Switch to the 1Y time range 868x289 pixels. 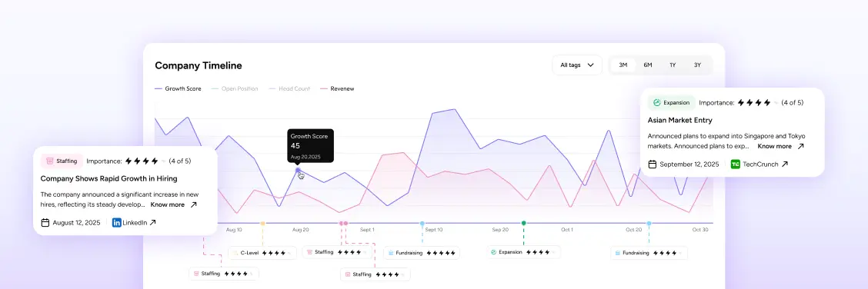[x=673, y=65]
